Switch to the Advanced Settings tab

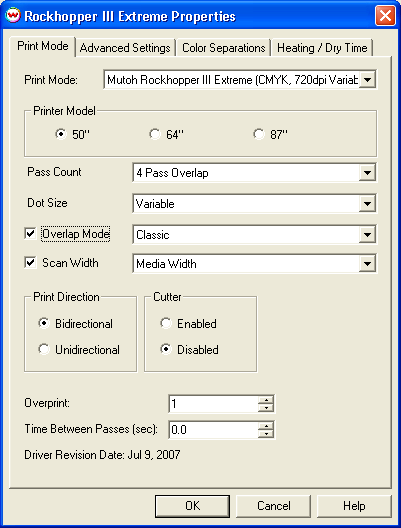pos(125,48)
